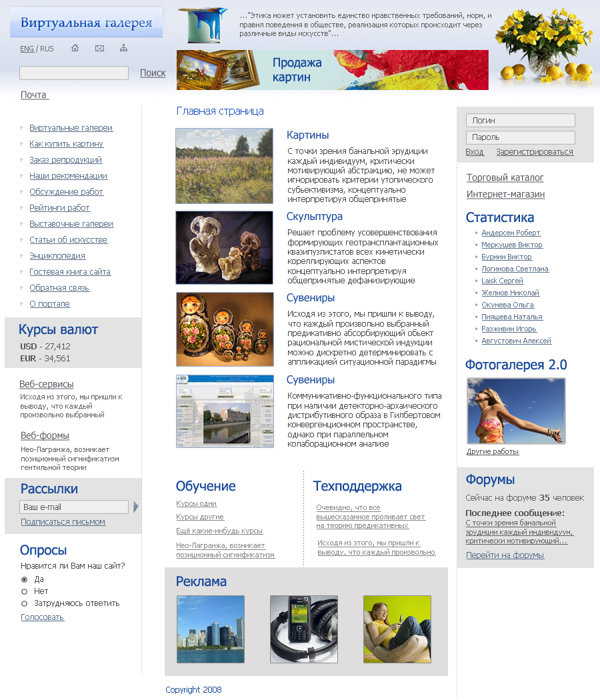Open Логинова Светлана statistics link
Screen dimensions: 600x700
coord(515,269)
